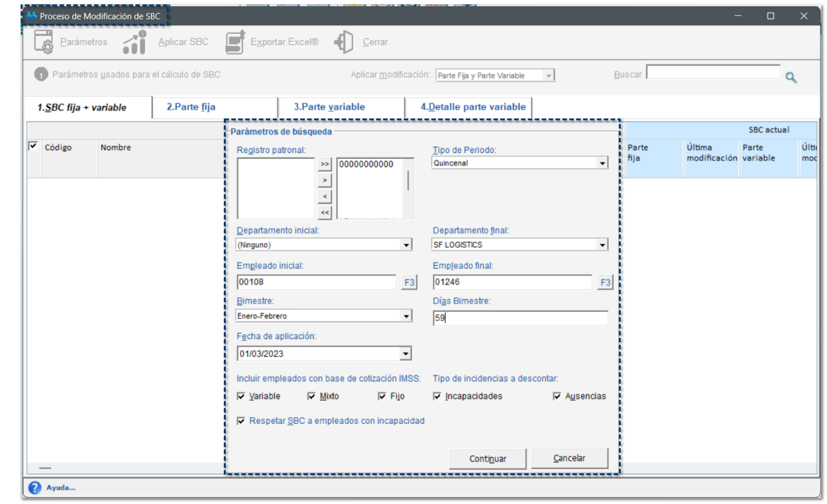Click the Días Bimestre input field
The image size is (827, 504).
520,318
